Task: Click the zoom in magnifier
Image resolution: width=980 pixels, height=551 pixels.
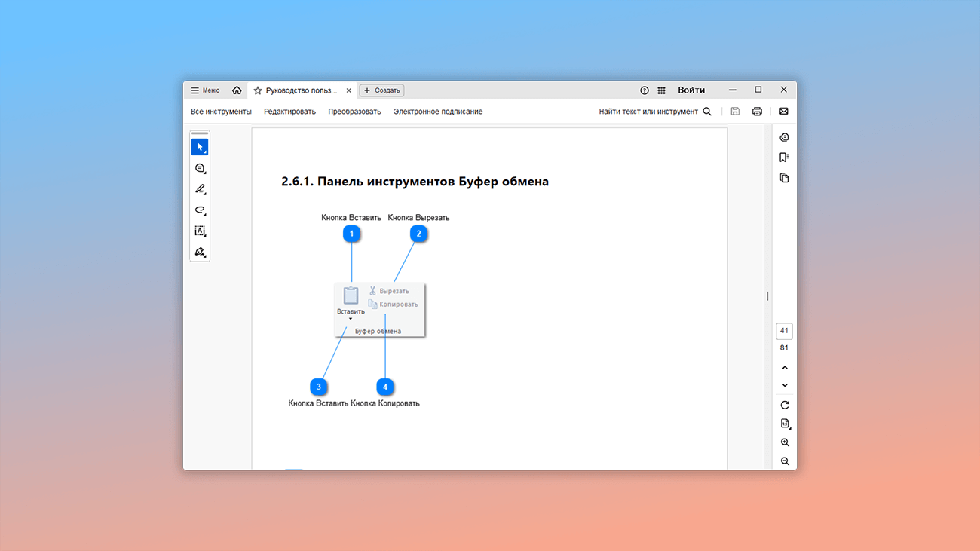Action: tap(785, 442)
